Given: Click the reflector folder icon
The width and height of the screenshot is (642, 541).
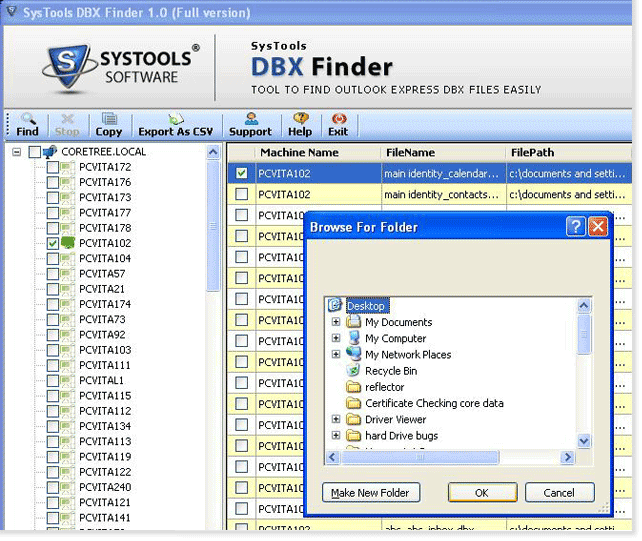Looking at the screenshot, I should coord(353,387).
